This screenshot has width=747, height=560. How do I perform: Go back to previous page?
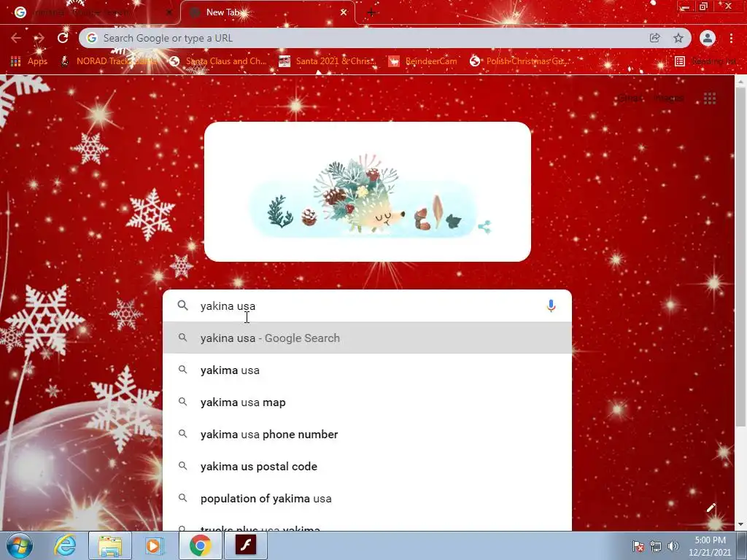click(16, 38)
